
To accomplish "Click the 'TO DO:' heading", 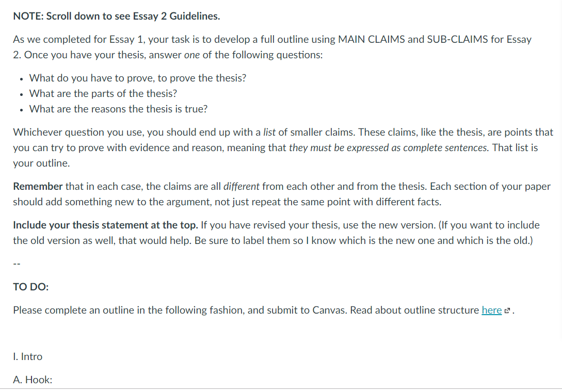I will pyautogui.click(x=31, y=287).
